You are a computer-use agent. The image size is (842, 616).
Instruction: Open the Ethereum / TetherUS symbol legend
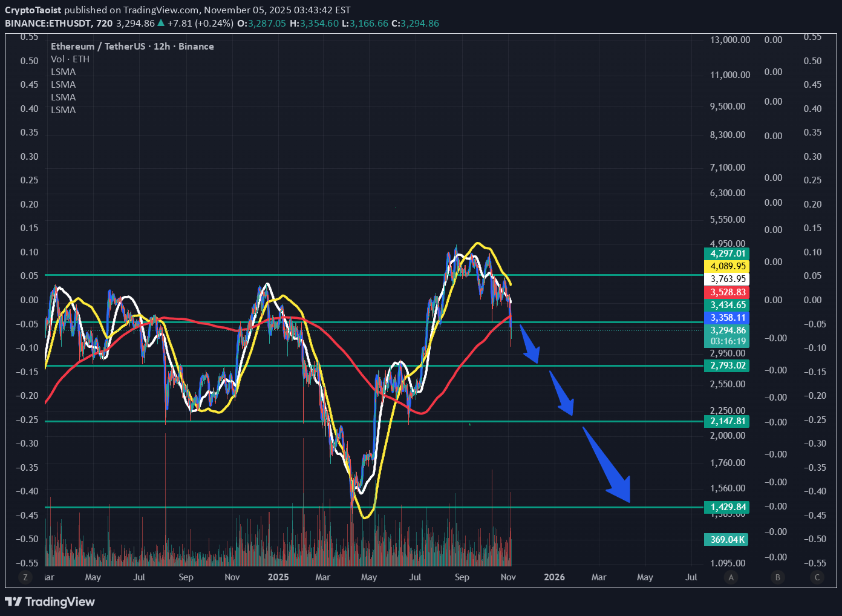[132, 47]
